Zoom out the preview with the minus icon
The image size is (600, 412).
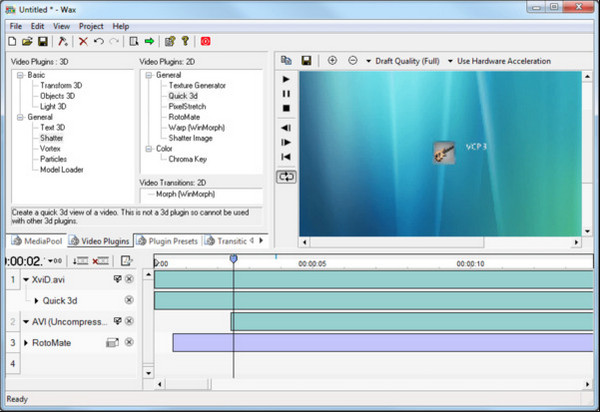click(352, 60)
